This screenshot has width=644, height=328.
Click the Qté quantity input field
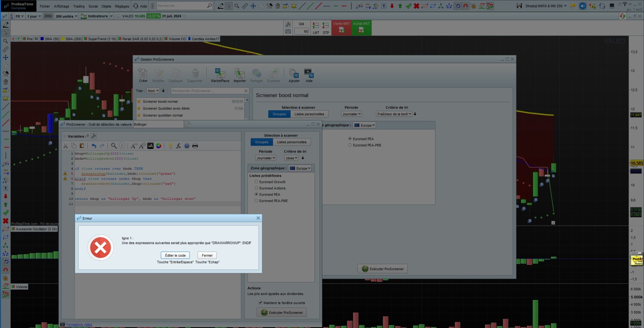coord(302,31)
